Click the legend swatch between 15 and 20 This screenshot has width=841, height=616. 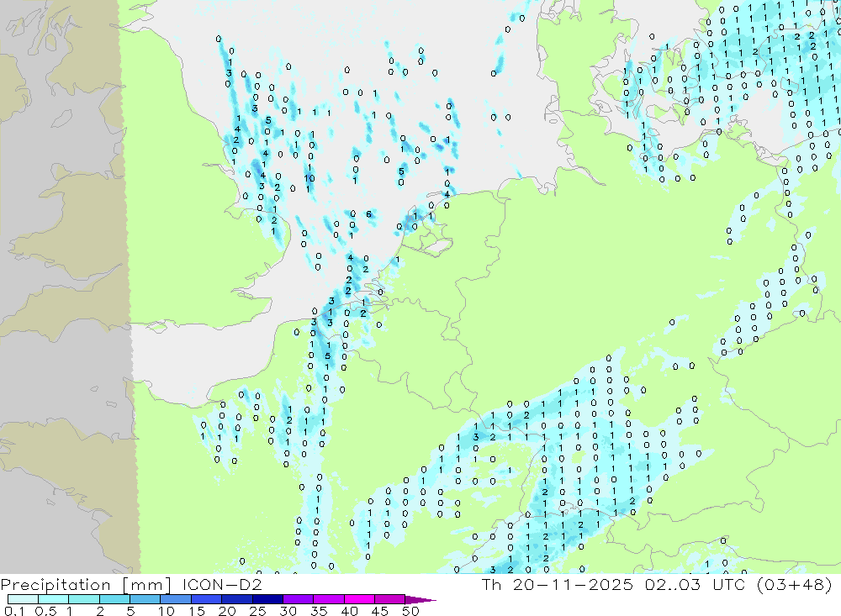coord(207,599)
